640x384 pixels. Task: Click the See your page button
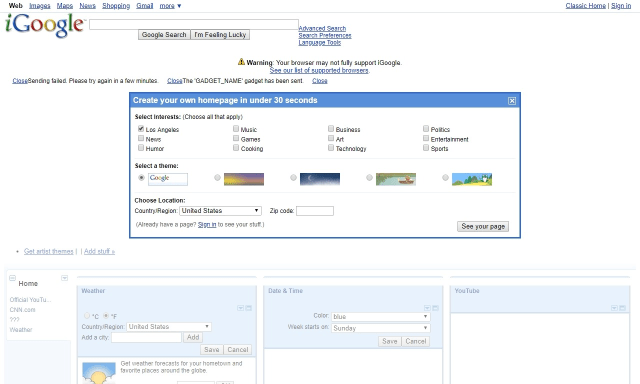coord(483,226)
